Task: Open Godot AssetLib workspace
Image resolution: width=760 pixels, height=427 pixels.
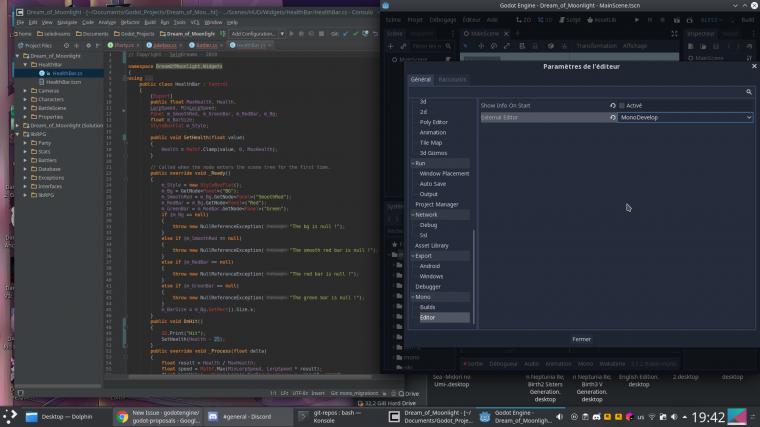Action: click(601, 20)
